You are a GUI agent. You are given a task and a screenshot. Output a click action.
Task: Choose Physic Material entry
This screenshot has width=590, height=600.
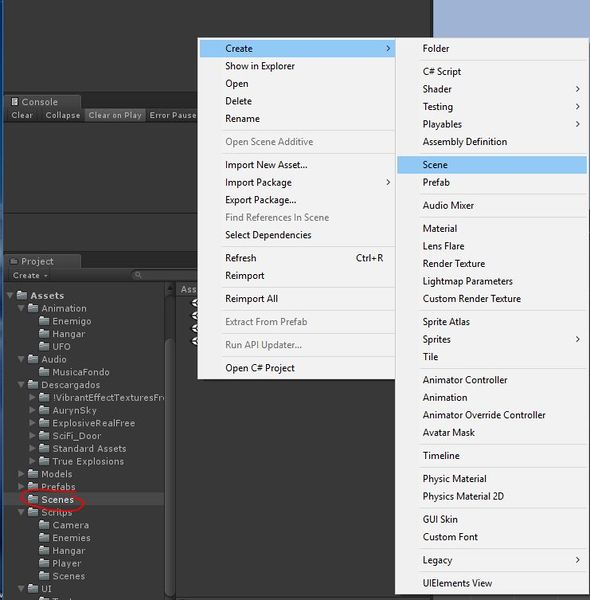(x=492, y=479)
